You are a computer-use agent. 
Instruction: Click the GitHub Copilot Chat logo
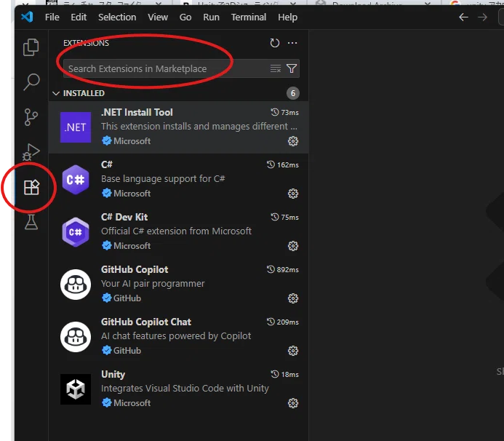pyautogui.click(x=76, y=337)
